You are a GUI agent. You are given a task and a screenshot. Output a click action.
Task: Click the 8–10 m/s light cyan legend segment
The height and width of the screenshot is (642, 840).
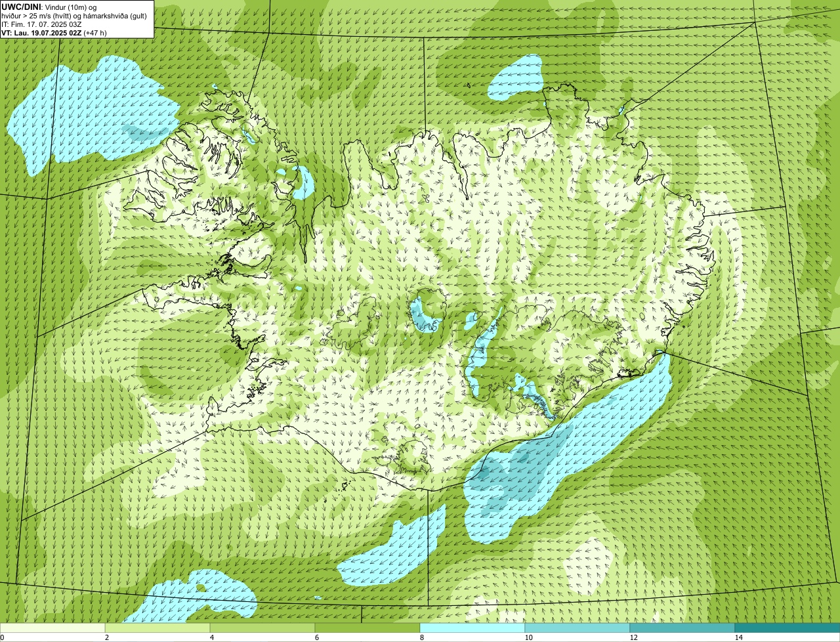pyautogui.click(x=472, y=628)
